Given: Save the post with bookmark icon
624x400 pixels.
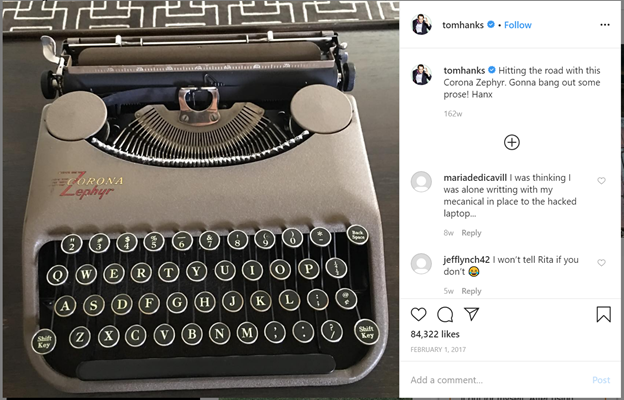Looking at the screenshot, I should coord(603,314).
